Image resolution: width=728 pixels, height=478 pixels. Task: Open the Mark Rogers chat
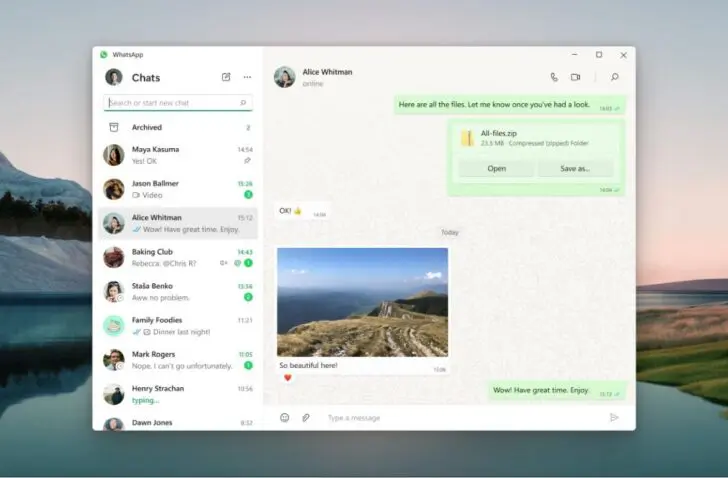178,360
